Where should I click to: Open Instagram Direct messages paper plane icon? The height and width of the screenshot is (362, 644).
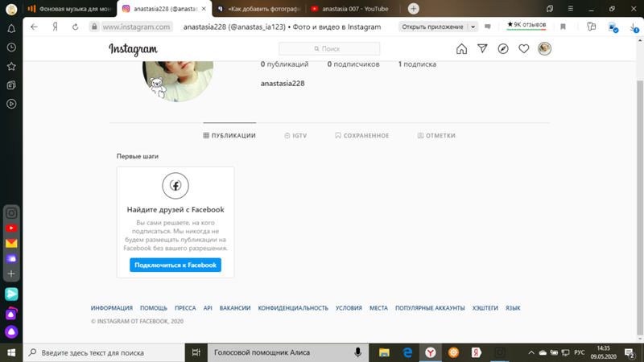click(482, 49)
